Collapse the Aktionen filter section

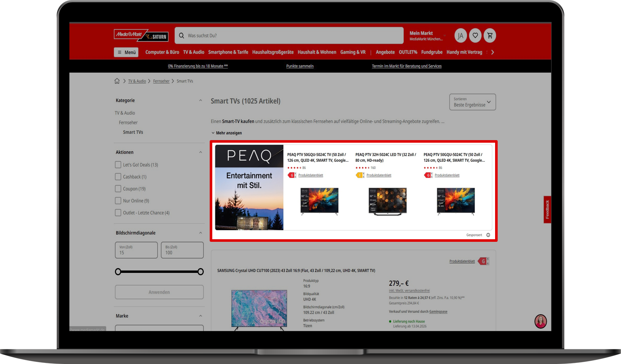(x=200, y=152)
